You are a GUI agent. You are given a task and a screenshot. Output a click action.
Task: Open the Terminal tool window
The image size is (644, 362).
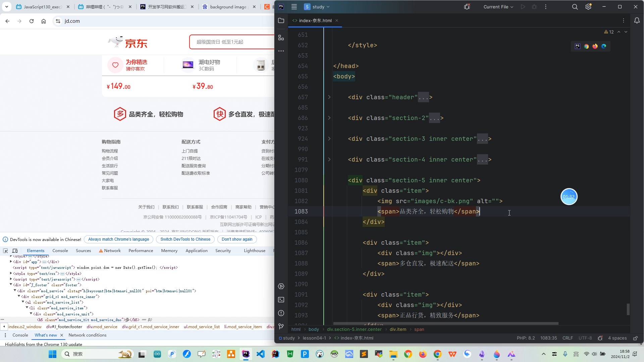(x=281, y=300)
